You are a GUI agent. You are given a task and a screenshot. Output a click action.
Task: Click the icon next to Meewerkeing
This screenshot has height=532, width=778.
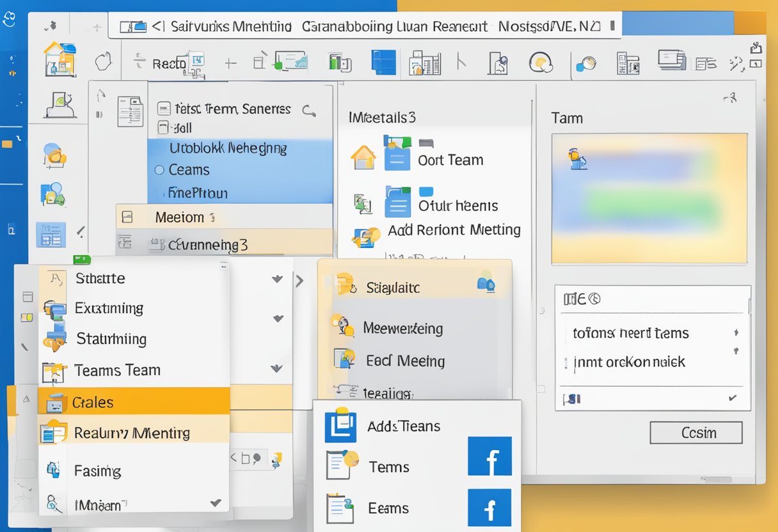(342, 326)
